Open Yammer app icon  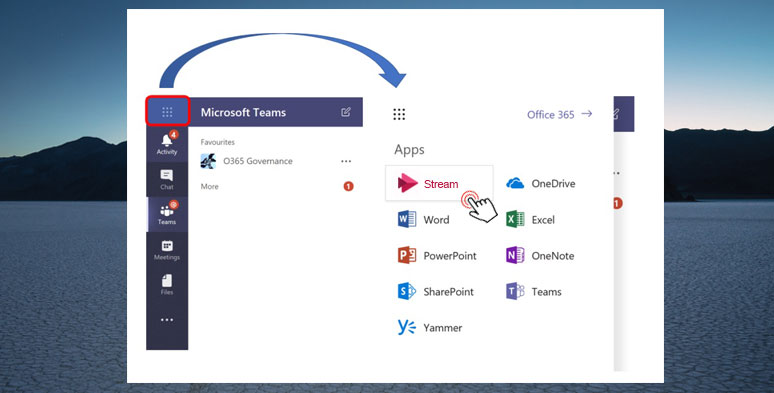pyautogui.click(x=407, y=327)
